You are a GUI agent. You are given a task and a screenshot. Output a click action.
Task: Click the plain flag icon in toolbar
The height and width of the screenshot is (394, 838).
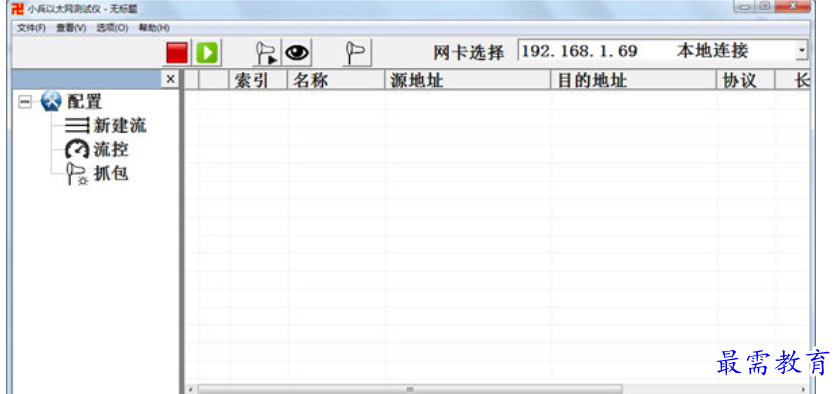pyautogui.click(x=356, y=53)
